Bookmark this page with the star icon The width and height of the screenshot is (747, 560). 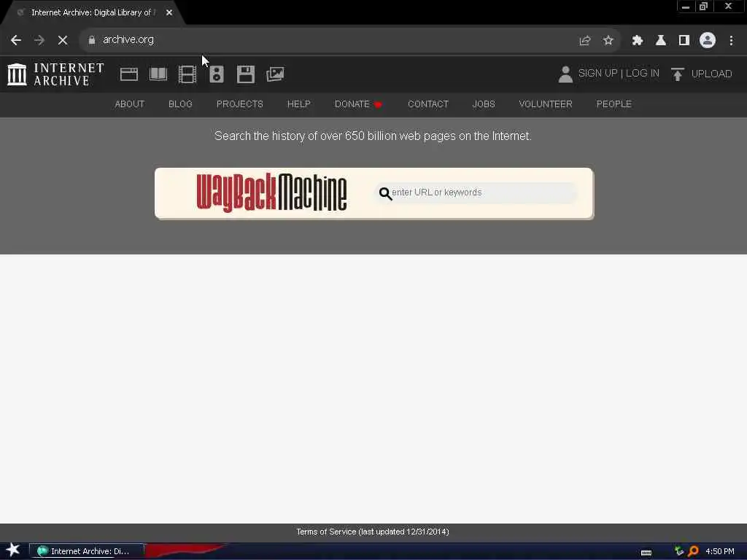tap(608, 41)
